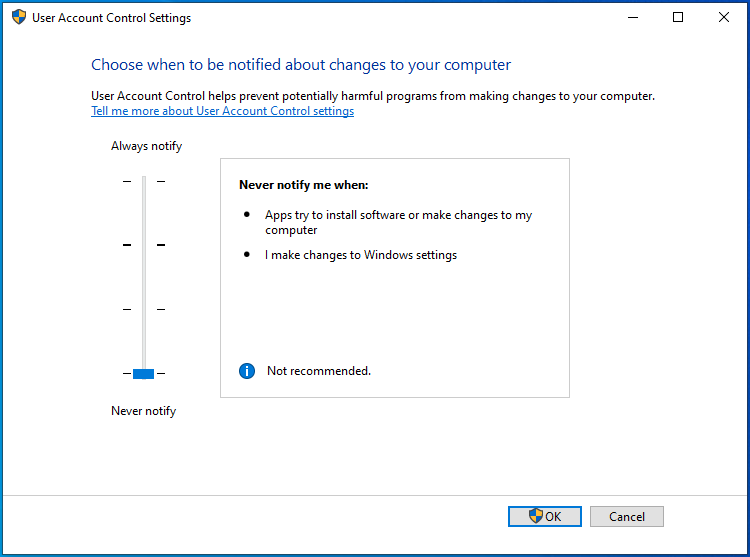Click the blue slider thumb at Never notify

(143, 373)
